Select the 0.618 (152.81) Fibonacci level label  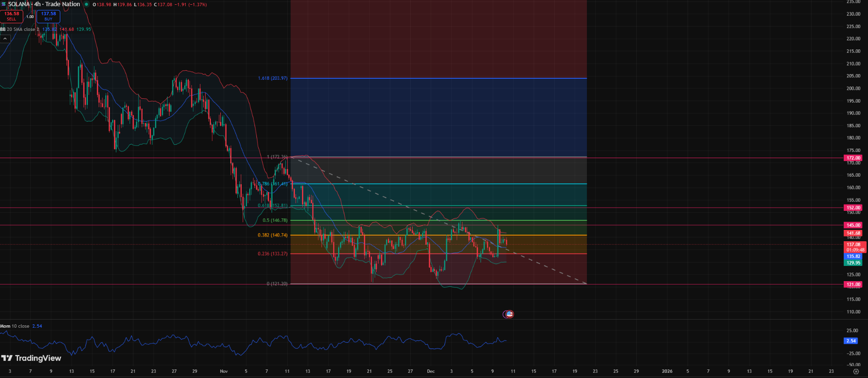[x=273, y=206]
